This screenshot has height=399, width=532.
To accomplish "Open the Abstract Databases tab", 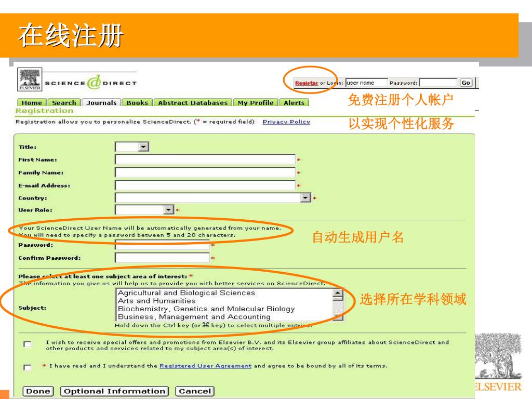I will [x=193, y=102].
